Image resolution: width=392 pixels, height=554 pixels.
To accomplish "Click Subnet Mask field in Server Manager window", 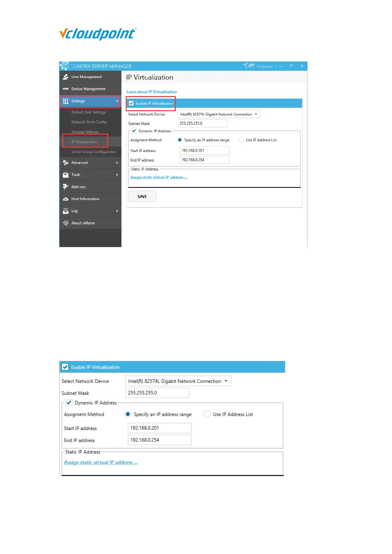I will 202,123.
